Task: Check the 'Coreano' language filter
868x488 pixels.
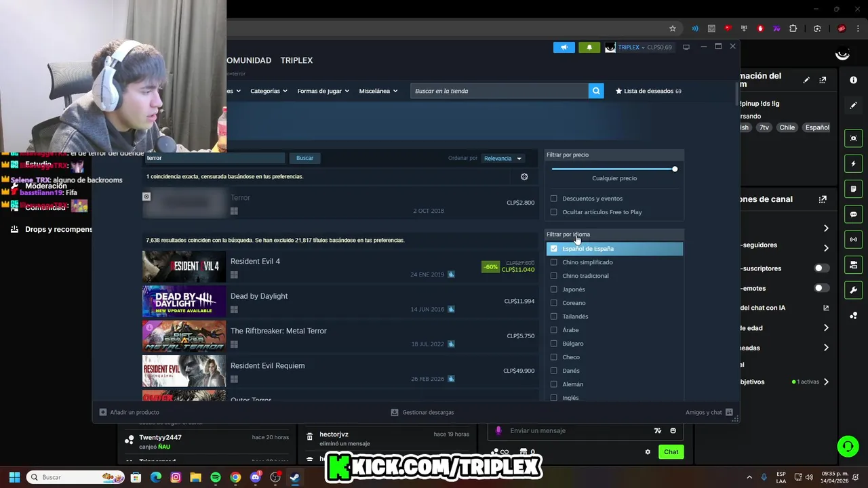Action: coord(554,303)
